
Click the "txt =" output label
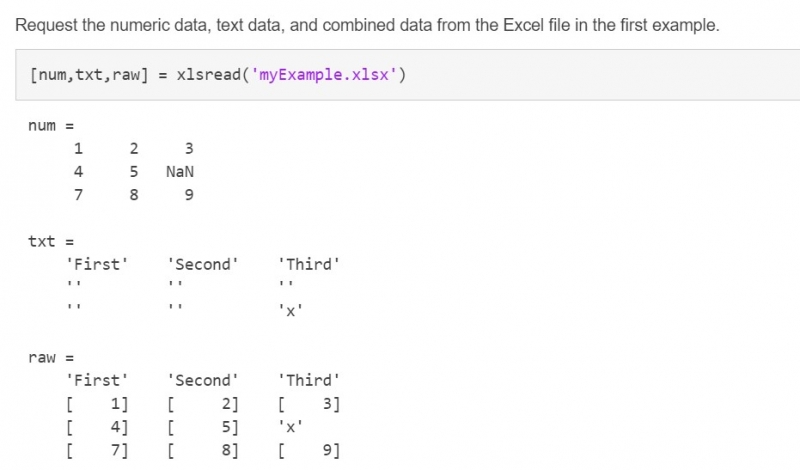tap(52, 241)
